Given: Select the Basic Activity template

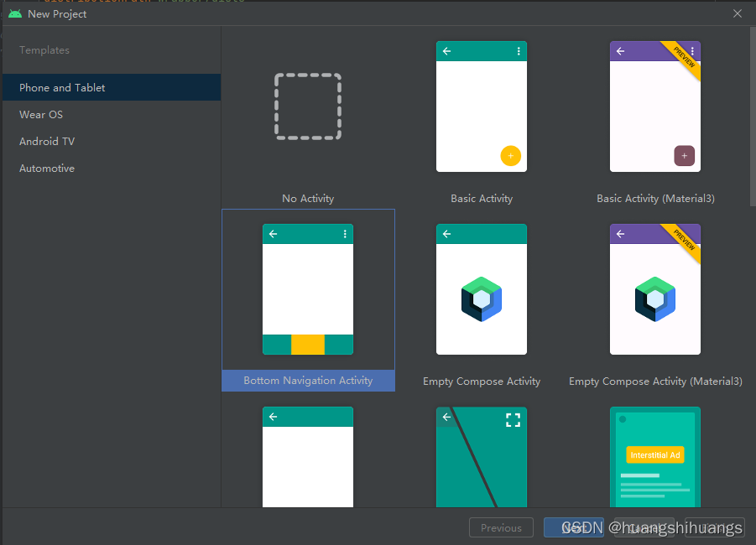Looking at the screenshot, I should (482, 106).
